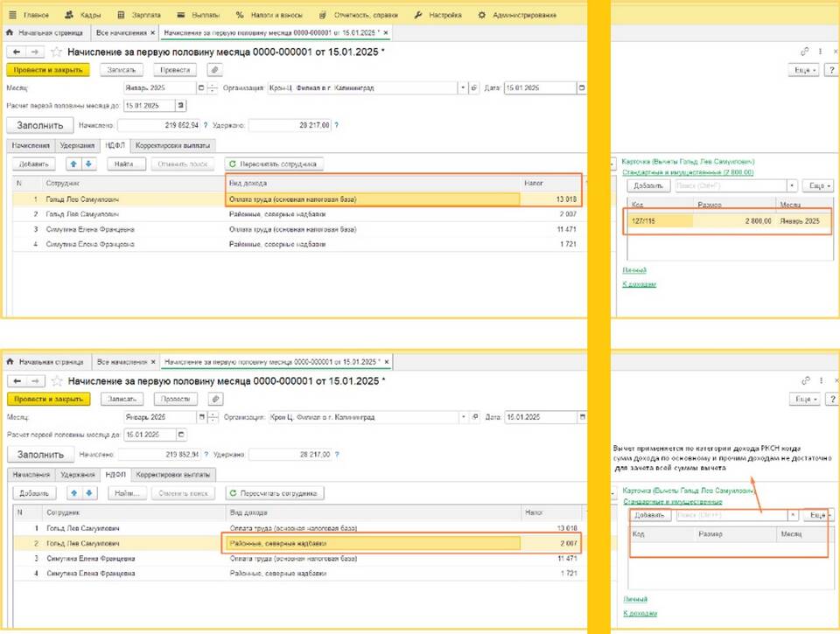Viewport: 840px width, 634px height.
Task: Click Провести и закрыть in upper screenshot
Action: click(x=48, y=70)
